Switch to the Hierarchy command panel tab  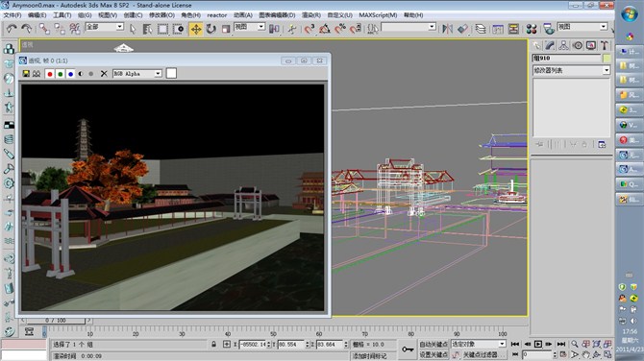tap(563, 45)
